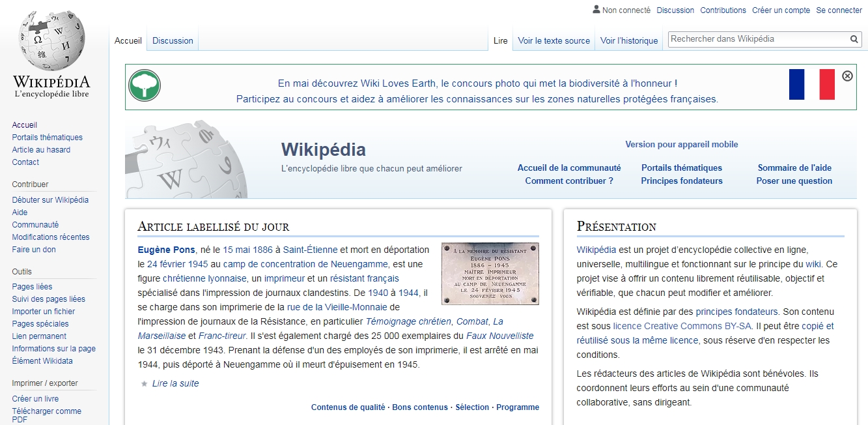Viewport: 868px width, 425px height.
Task: Follow the Lire la suite link
Action: point(175,383)
